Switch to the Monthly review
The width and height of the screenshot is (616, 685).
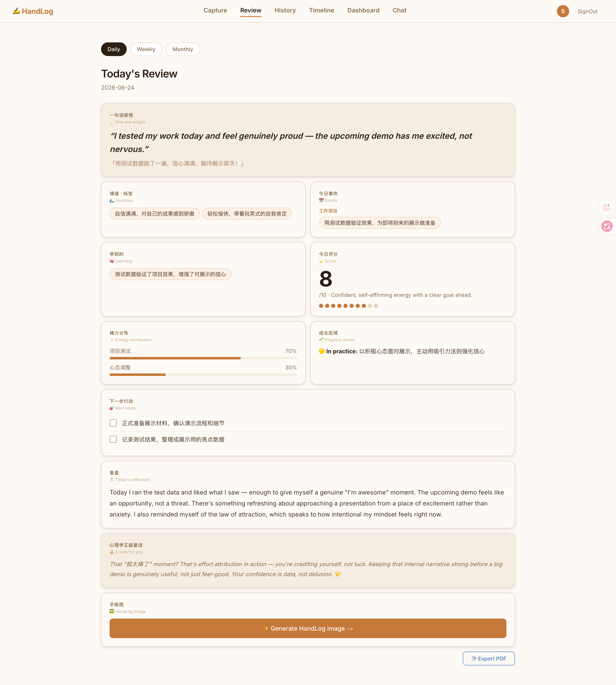click(x=183, y=50)
